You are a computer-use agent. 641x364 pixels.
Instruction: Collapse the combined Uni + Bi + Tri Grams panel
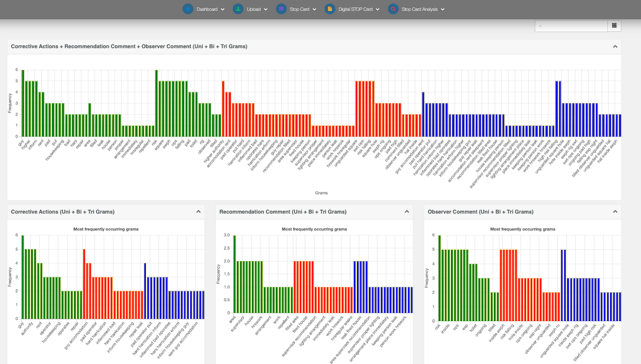coord(615,46)
